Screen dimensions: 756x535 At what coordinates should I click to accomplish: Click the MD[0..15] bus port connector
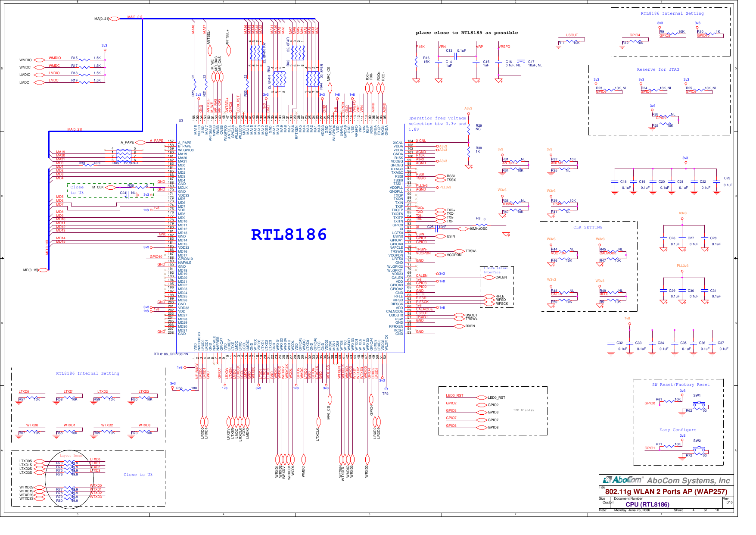coord(44,270)
